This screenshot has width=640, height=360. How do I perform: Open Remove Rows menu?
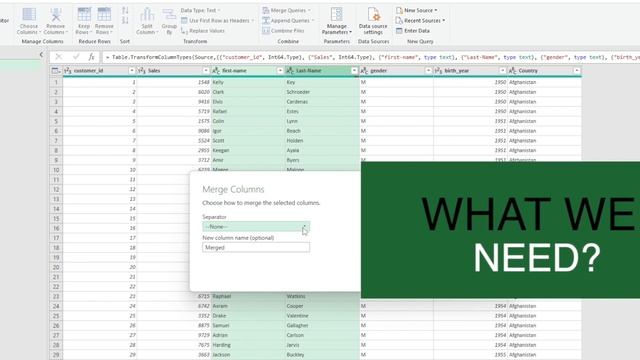pyautogui.click(x=104, y=21)
